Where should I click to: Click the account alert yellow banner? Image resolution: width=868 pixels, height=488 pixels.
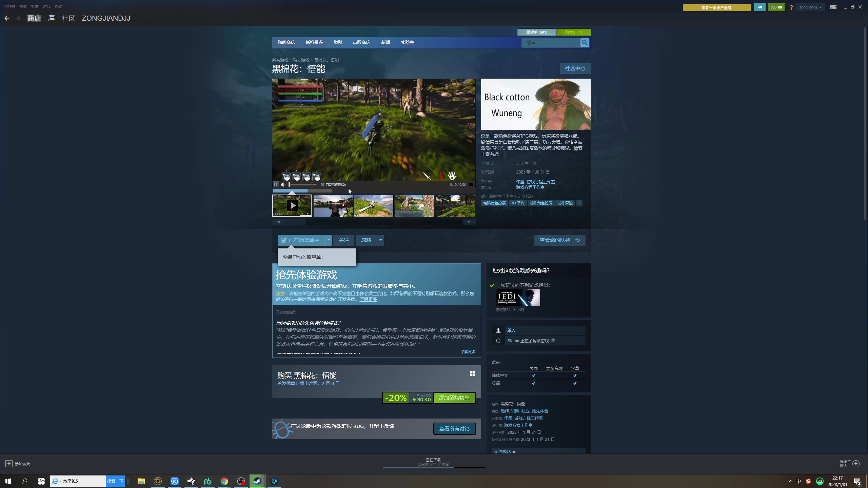(717, 7)
